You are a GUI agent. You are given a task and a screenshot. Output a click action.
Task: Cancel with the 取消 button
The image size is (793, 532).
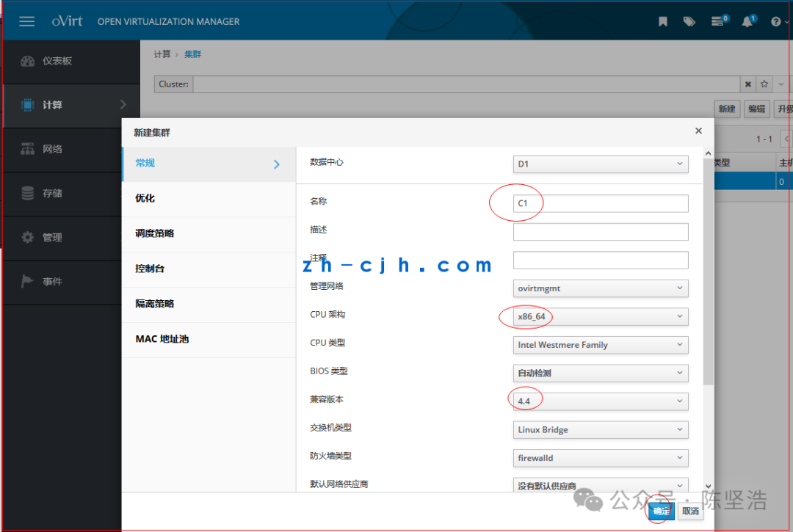(690, 511)
